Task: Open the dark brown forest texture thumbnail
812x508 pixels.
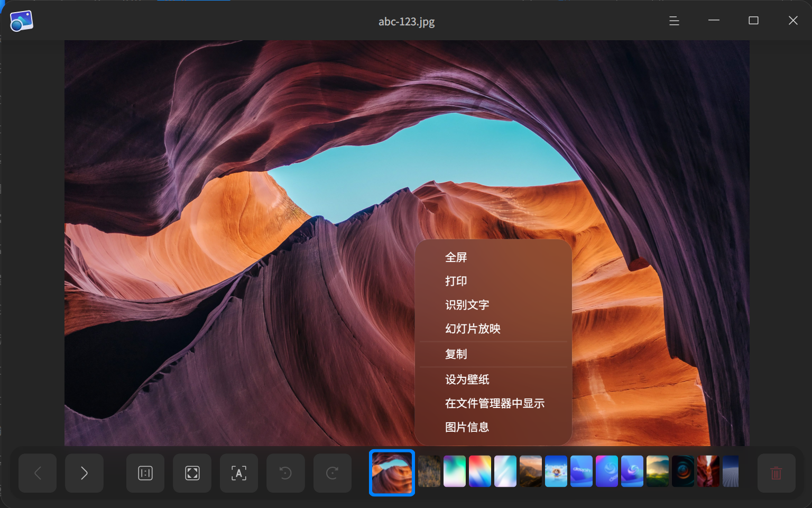Action: pyautogui.click(x=429, y=471)
